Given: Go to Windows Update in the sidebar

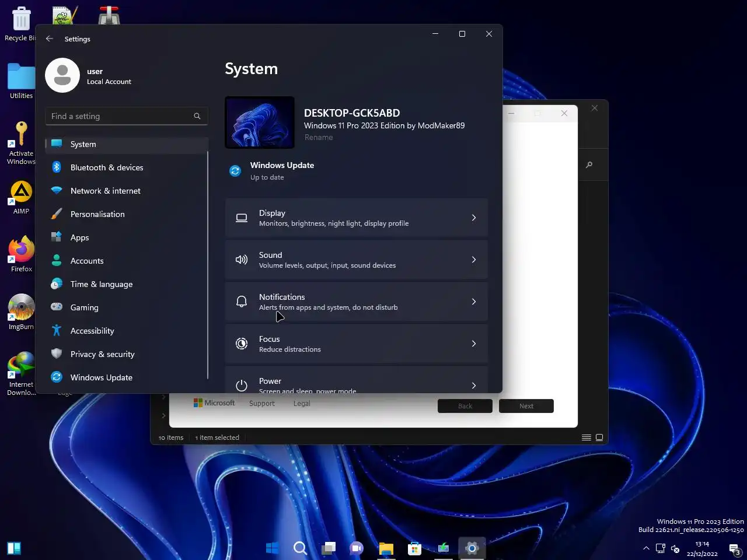Looking at the screenshot, I should [x=127, y=377].
